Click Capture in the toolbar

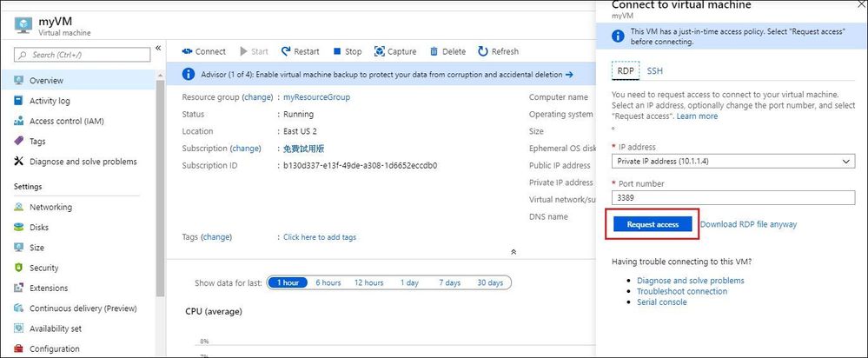[395, 51]
